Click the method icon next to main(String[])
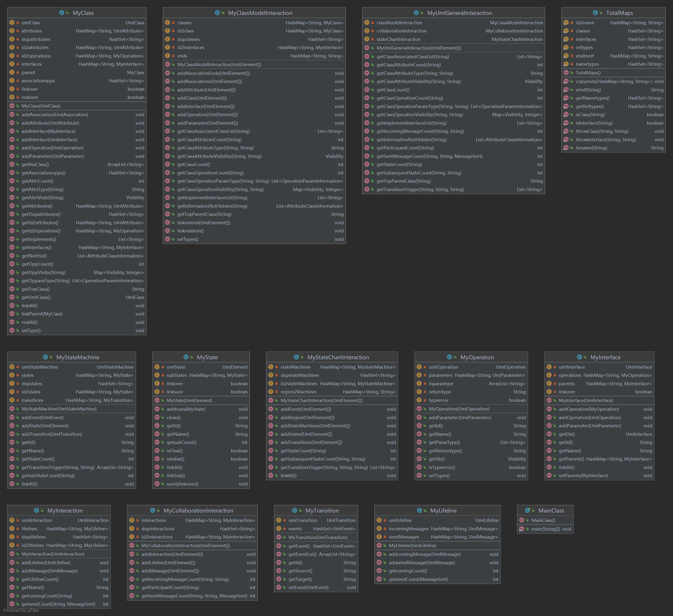 [x=521, y=529]
